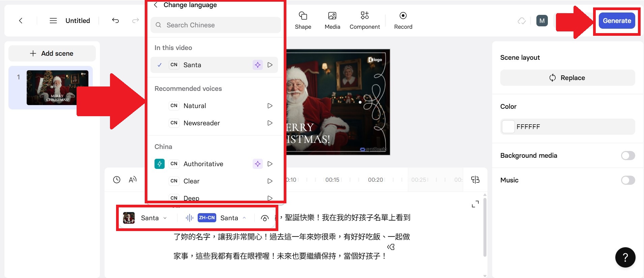Play a preview of the Newsreader voice
Viewport: 644px width, 278px height.
(x=270, y=123)
